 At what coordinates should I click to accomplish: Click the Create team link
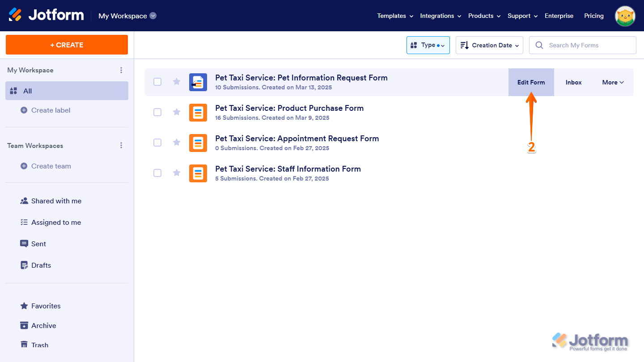click(51, 166)
